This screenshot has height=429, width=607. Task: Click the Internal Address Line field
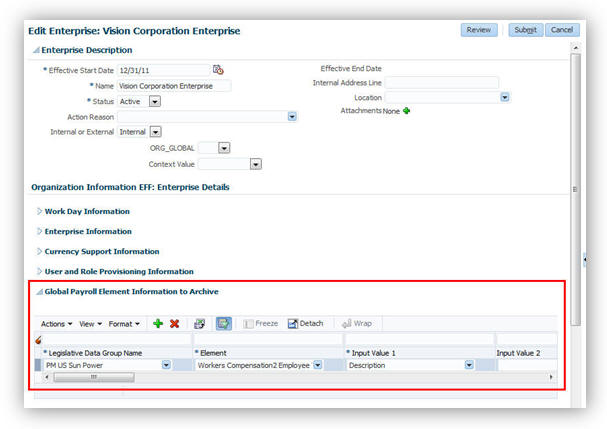442,83
